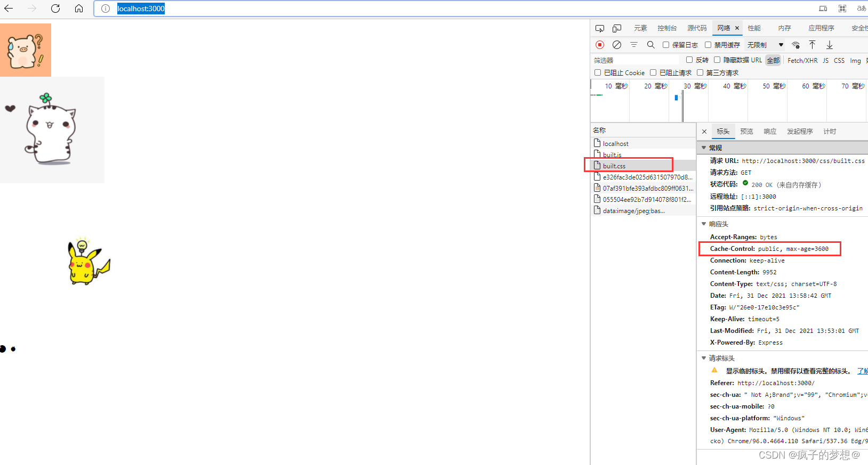Select the built.css request row
The height and width of the screenshot is (465, 868).
tap(643, 166)
